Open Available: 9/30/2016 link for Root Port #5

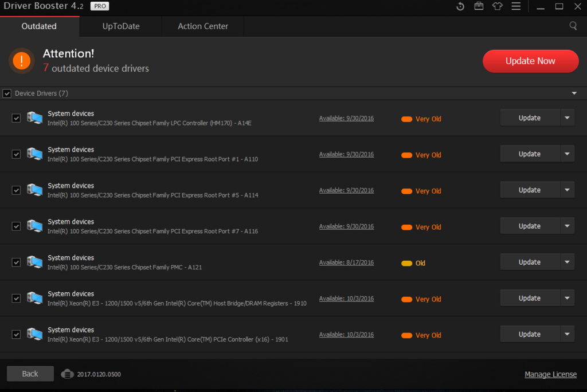(346, 190)
